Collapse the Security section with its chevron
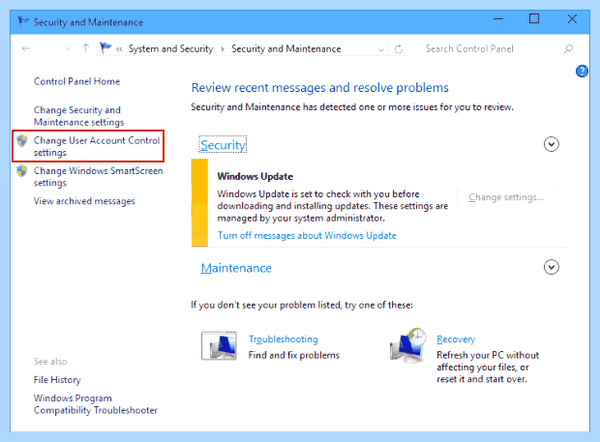This screenshot has height=442, width=600. (x=551, y=144)
